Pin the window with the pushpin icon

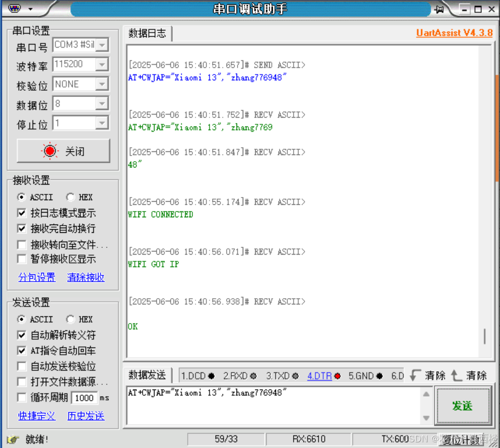[439, 9]
